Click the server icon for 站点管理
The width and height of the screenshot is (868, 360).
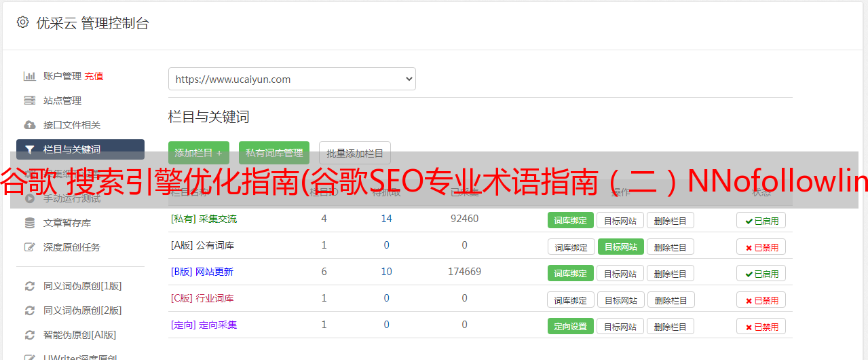(30, 101)
